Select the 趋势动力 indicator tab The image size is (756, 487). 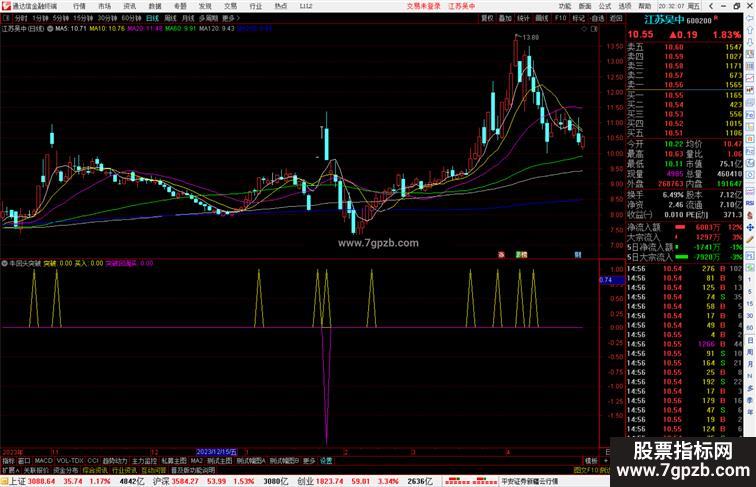[x=115, y=461]
